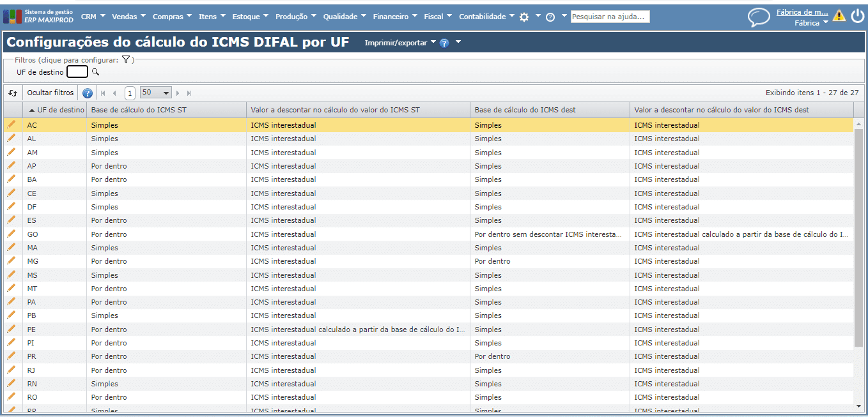Sort by Valor a descontar ICMS dest header
Viewport: 868px width, 417px height.
[741, 110]
